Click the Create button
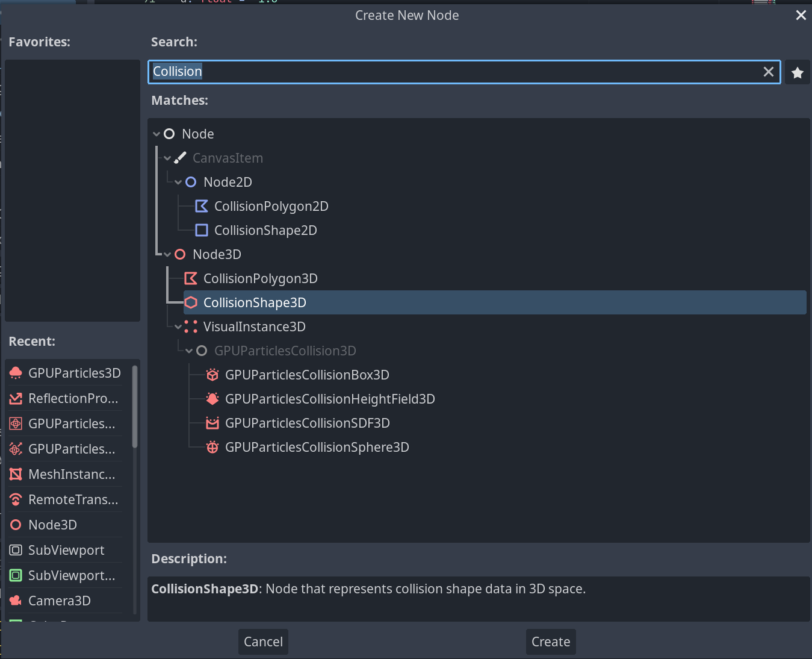Screen dimensions: 812x659 tap(550, 642)
